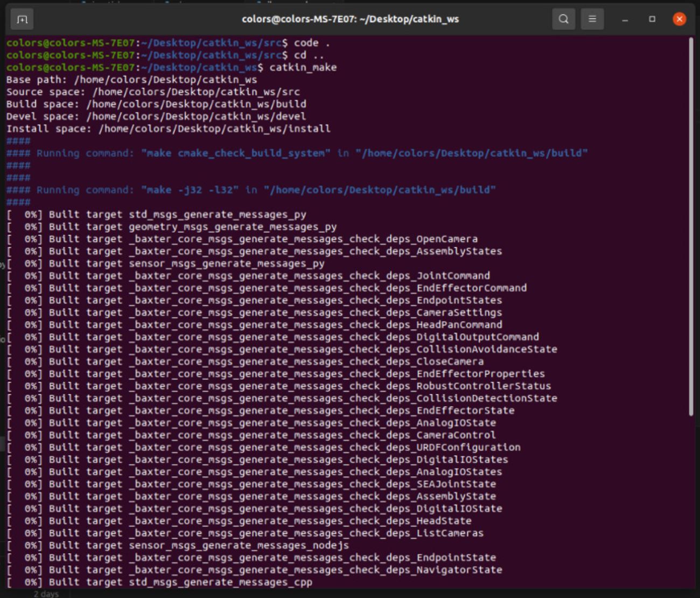Image resolution: width=700 pixels, height=598 pixels.
Task: Click the check_deps_ListCameras line
Action: click(x=245, y=533)
